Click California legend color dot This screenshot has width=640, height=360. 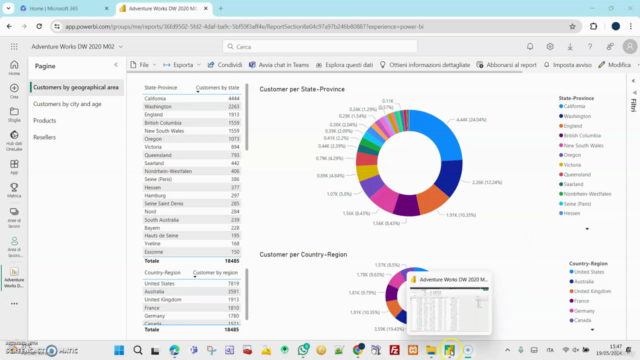(561, 106)
